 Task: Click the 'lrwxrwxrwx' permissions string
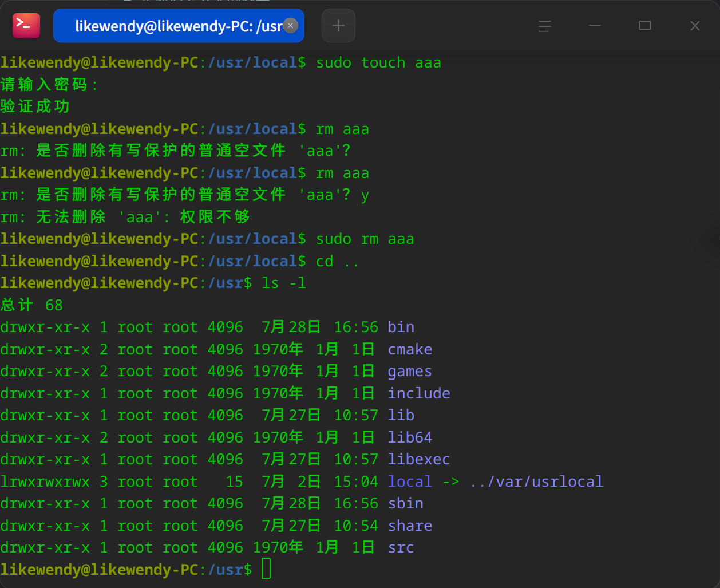45,482
